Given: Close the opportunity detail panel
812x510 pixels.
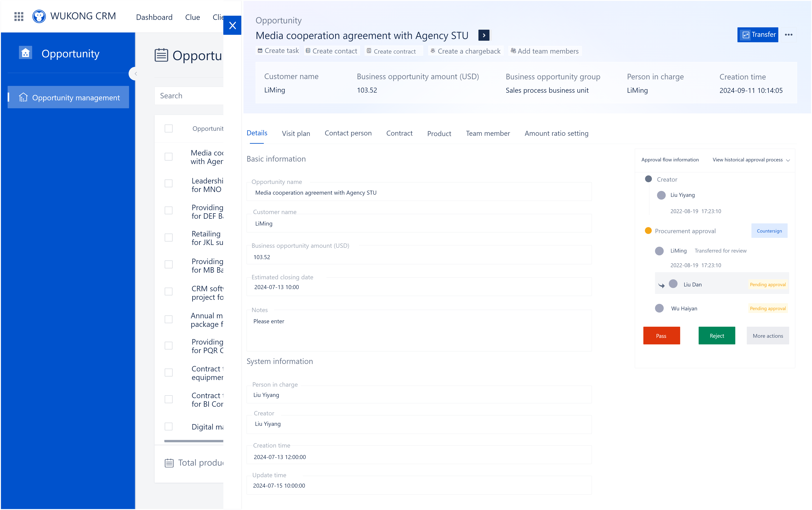Looking at the screenshot, I should click(232, 25).
